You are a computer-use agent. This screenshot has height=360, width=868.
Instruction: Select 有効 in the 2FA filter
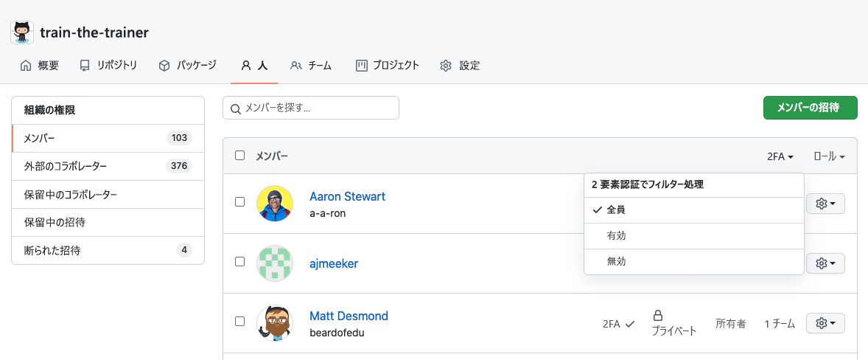click(x=693, y=236)
